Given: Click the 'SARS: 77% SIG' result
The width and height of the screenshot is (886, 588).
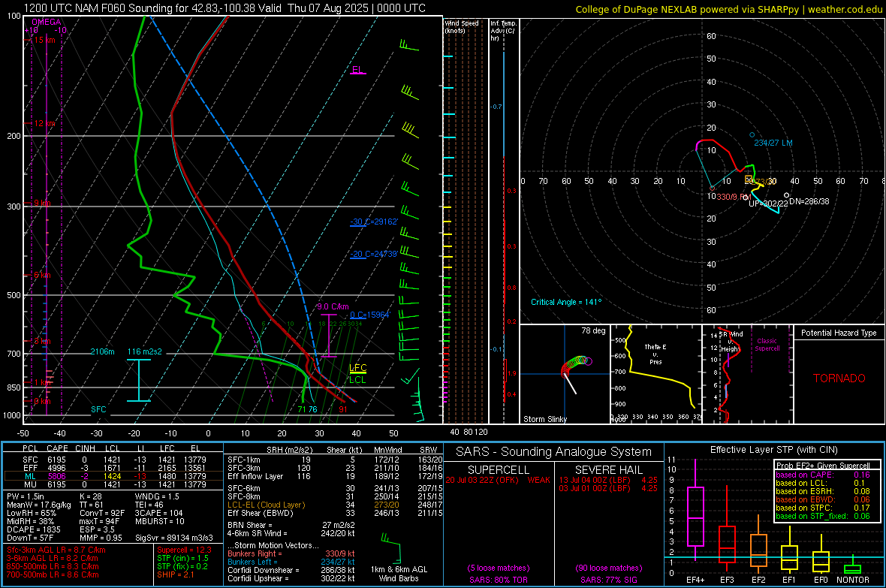Looking at the screenshot, I should 608,580.
